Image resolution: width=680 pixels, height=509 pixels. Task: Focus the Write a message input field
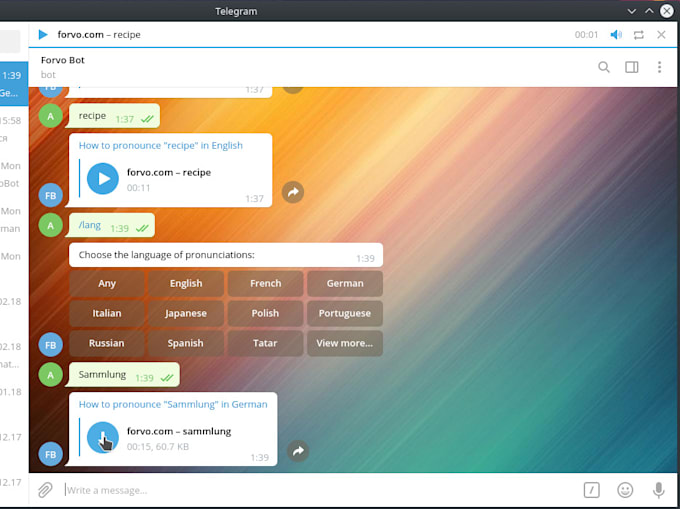[x=321, y=490]
